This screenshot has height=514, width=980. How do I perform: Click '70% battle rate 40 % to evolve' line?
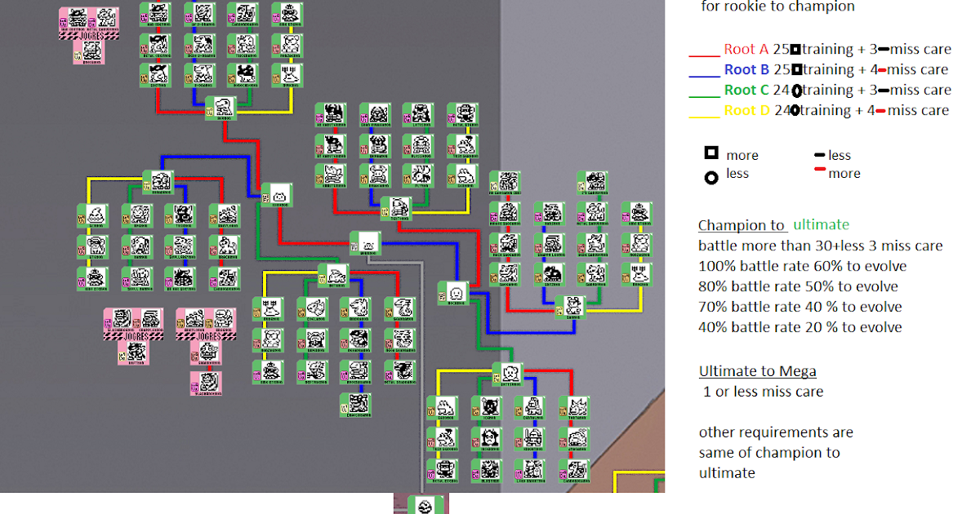800,307
